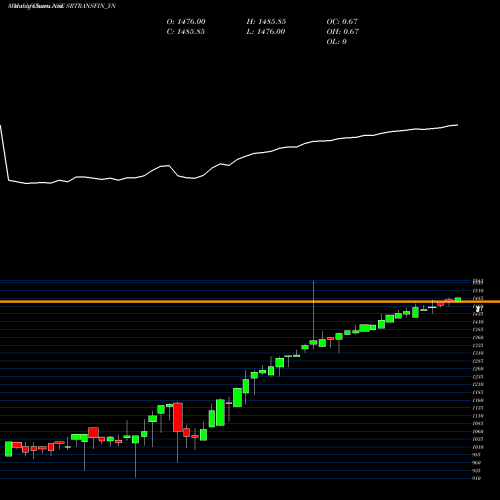Click the orange current-price horizontal line
The height and width of the screenshot is (500, 500).
click(x=250, y=302)
